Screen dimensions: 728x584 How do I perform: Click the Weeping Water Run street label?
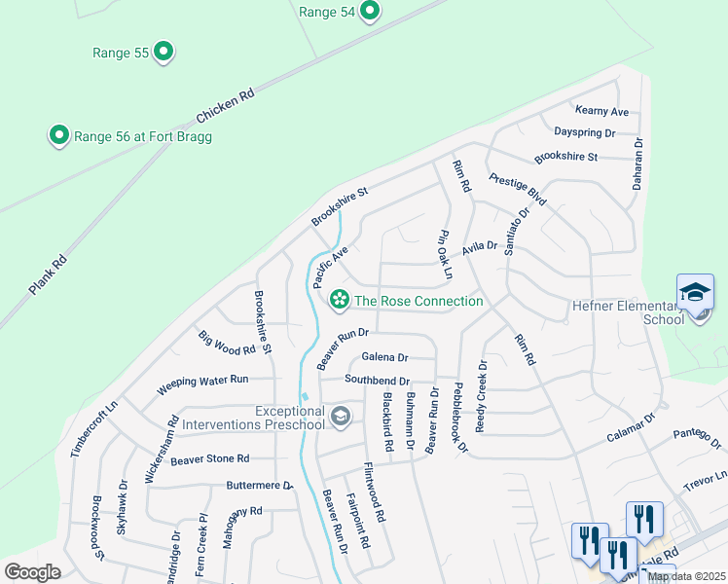(x=202, y=384)
